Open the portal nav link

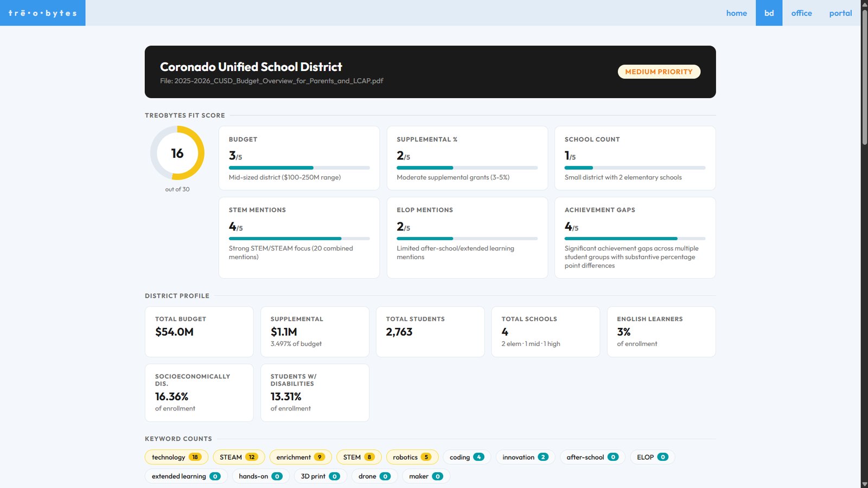pos(840,13)
